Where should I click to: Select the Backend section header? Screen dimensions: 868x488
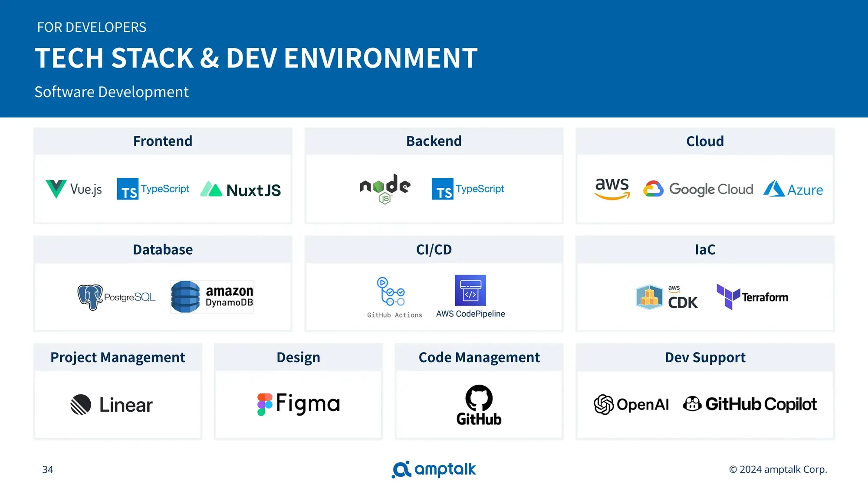(x=434, y=141)
